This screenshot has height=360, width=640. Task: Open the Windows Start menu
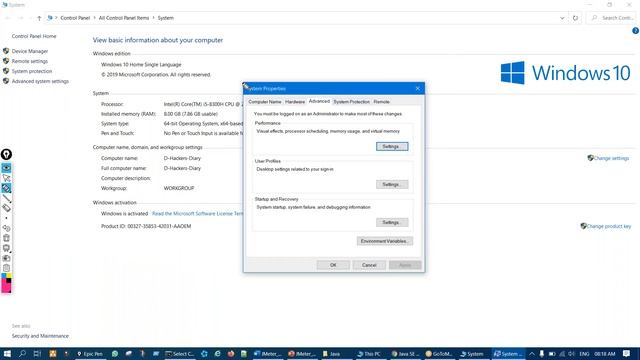pos(7,353)
